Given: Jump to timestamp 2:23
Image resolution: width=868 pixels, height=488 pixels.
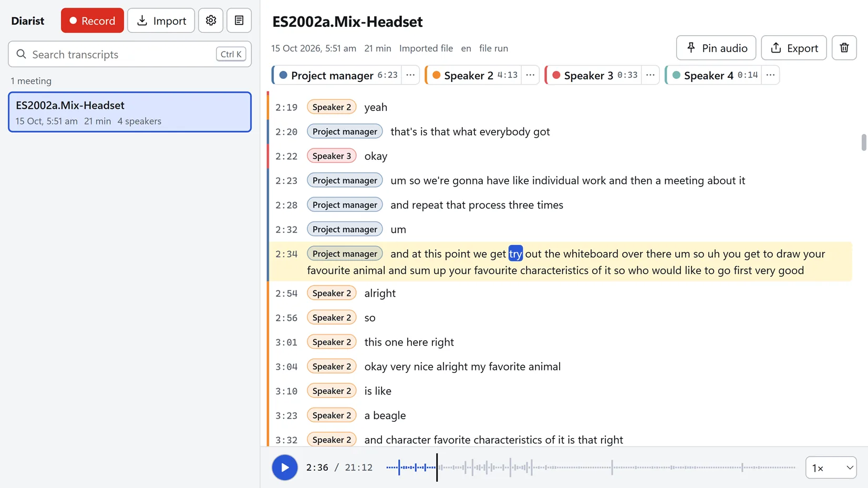Looking at the screenshot, I should pos(286,181).
